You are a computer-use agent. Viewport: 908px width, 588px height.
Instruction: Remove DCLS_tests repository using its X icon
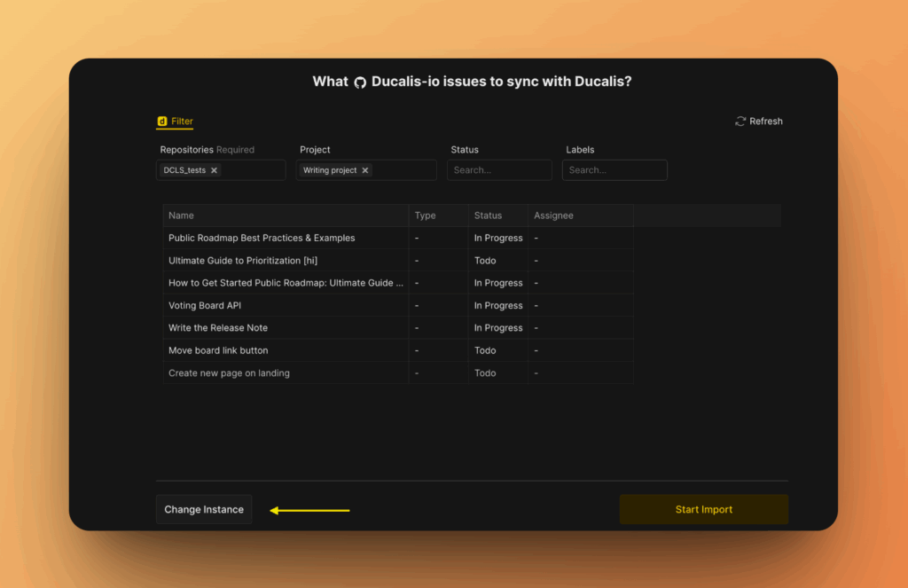[214, 169]
